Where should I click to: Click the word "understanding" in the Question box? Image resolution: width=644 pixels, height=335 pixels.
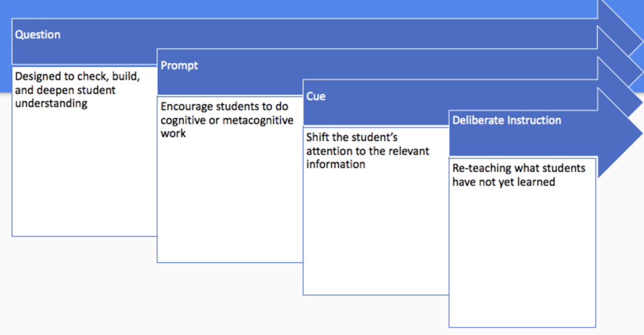(51, 103)
